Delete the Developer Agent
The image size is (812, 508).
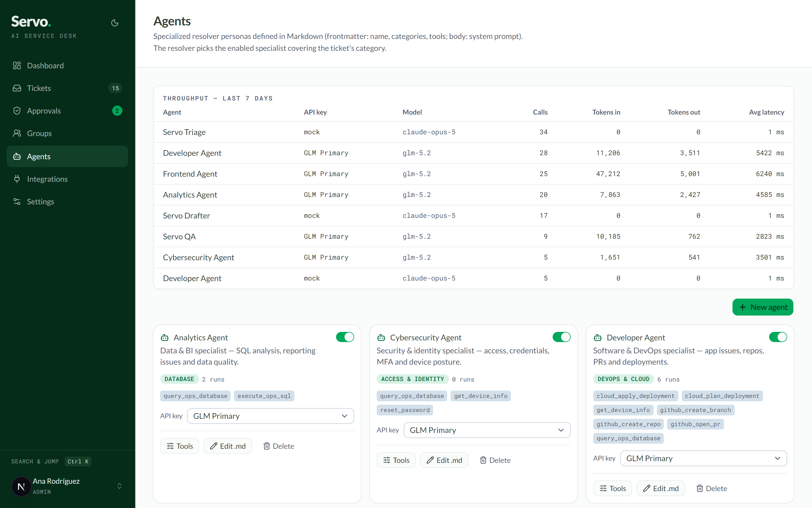(x=712, y=488)
